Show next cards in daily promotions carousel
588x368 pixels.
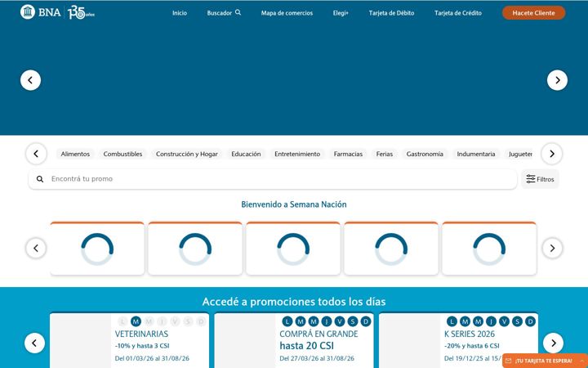click(x=553, y=343)
